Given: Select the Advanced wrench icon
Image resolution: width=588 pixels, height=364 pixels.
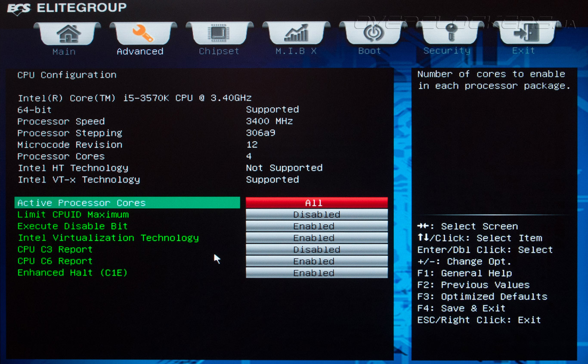Looking at the screenshot, I should 143,34.
